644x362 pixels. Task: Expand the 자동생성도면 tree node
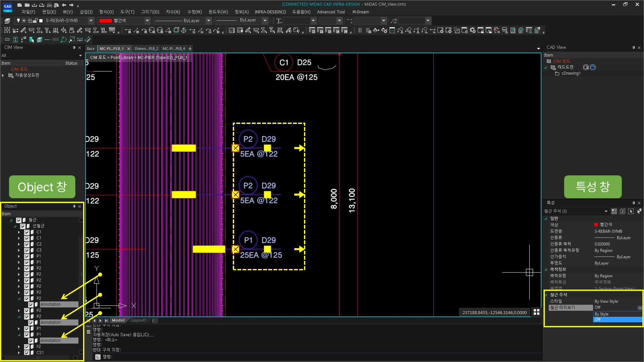(3, 75)
